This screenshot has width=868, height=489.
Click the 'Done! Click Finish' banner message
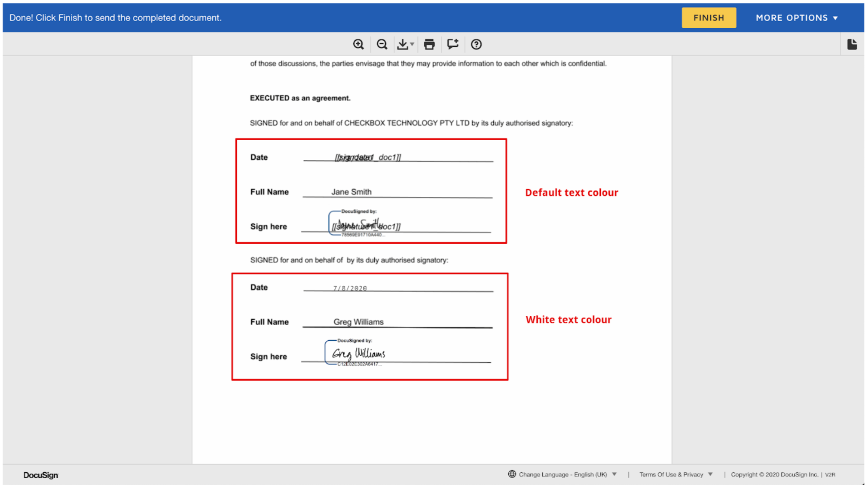tap(116, 18)
